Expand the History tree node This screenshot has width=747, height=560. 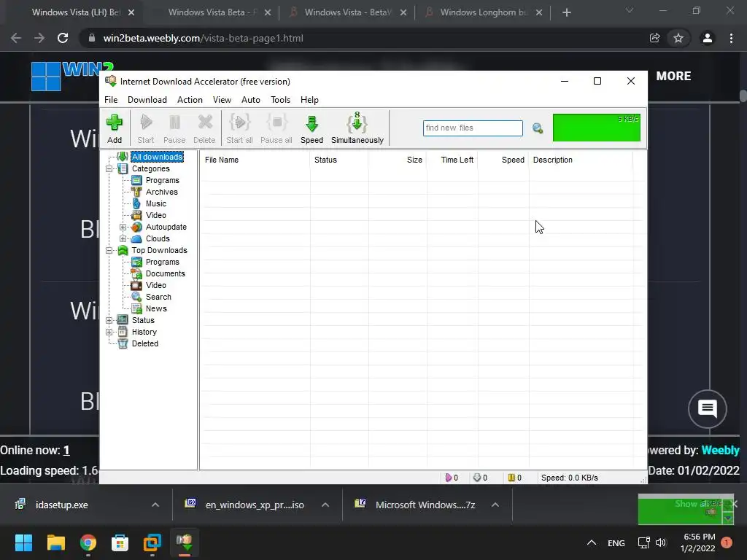(x=109, y=332)
